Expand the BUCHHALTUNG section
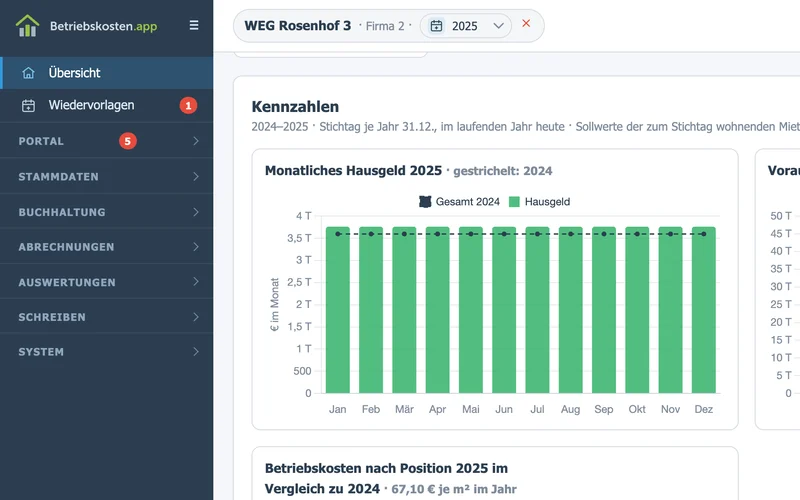This screenshot has height=500, width=800. (107, 212)
